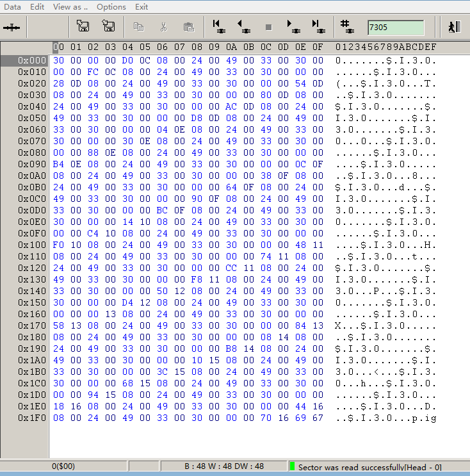Click byte D8 in row 0x050
The height and width of the screenshot is (476, 470).
(197, 118)
